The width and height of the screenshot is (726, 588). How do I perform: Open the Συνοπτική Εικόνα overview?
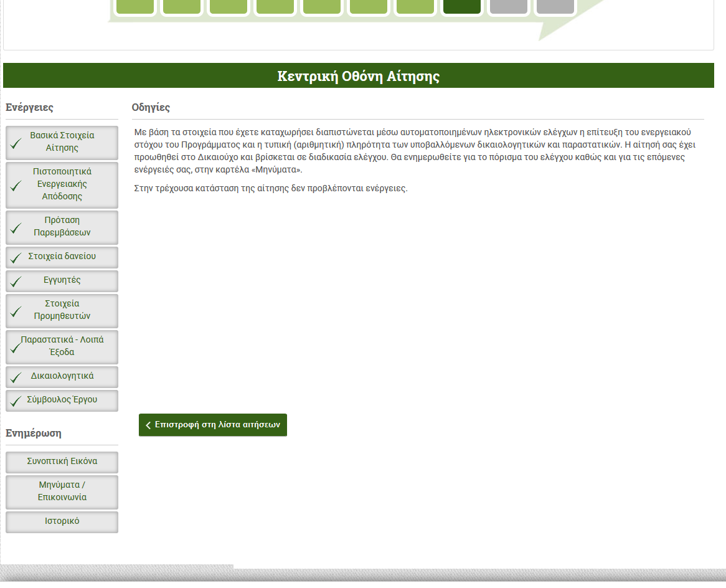pyautogui.click(x=62, y=462)
